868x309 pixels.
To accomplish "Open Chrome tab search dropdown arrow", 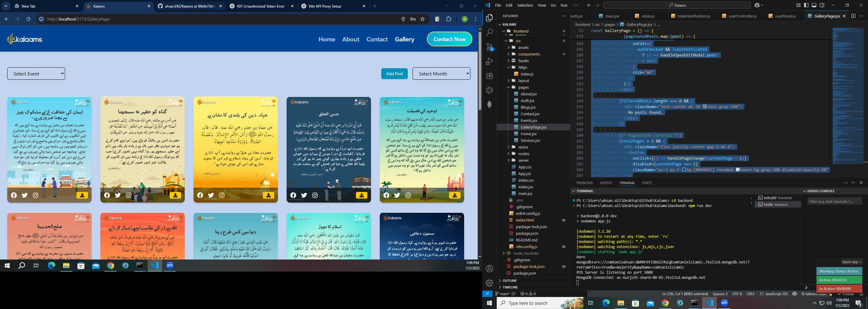I will pyautogui.click(x=6, y=6).
